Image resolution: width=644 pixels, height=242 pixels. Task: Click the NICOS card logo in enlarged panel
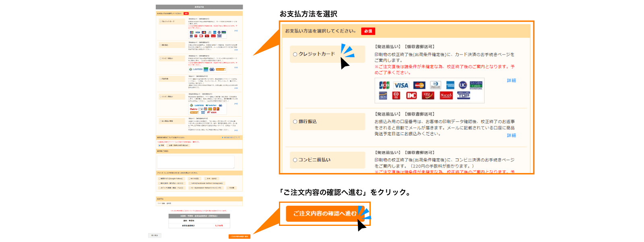click(x=446, y=96)
